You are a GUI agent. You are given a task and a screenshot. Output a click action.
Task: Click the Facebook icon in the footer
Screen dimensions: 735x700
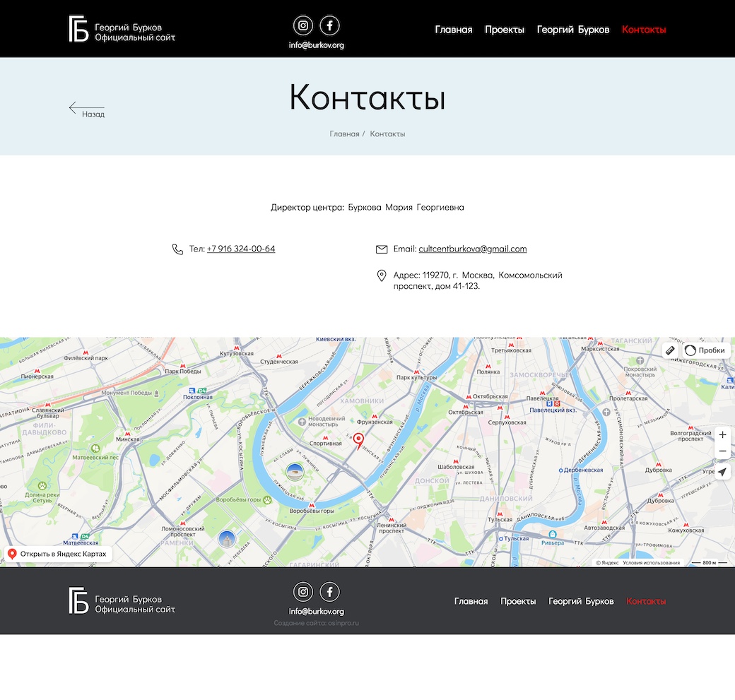tap(330, 592)
